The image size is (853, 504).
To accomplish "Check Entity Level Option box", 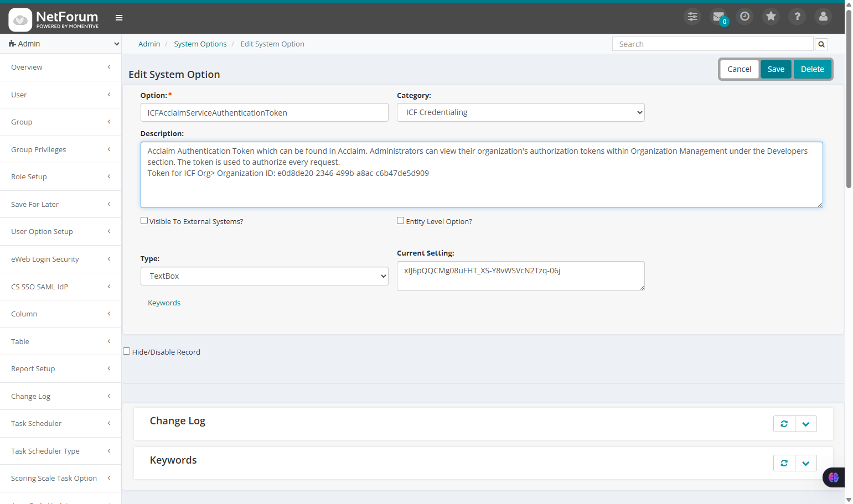I will pyautogui.click(x=400, y=221).
